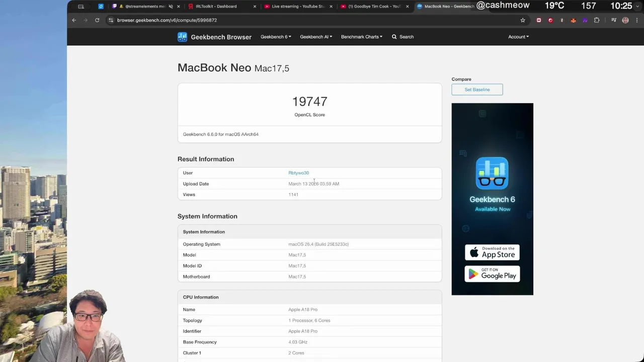Click Cluster 1 value 2 Cores
Viewport: 644px width, 362px height.
(x=296, y=353)
